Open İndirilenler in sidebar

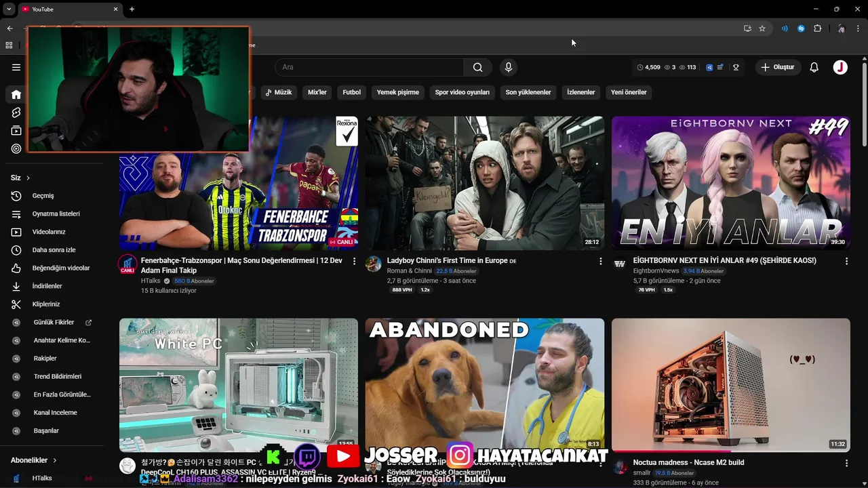(x=54, y=286)
